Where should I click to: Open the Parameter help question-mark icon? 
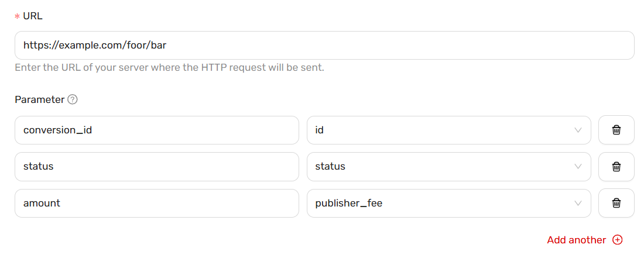[x=72, y=99]
